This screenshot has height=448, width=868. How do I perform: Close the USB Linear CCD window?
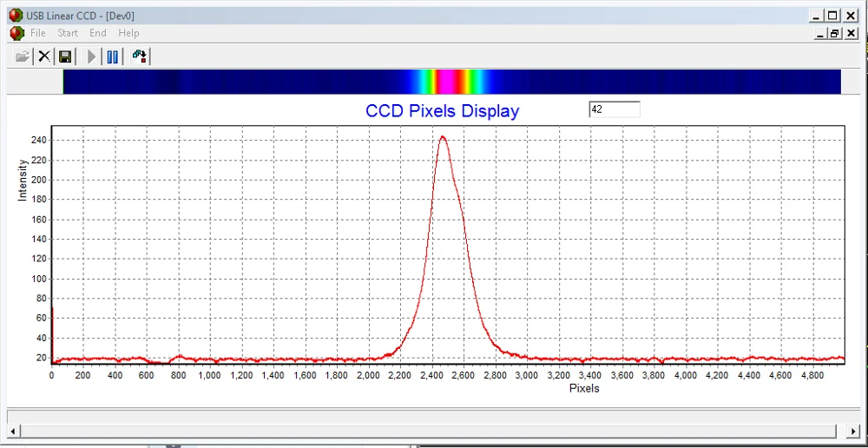coord(851,16)
